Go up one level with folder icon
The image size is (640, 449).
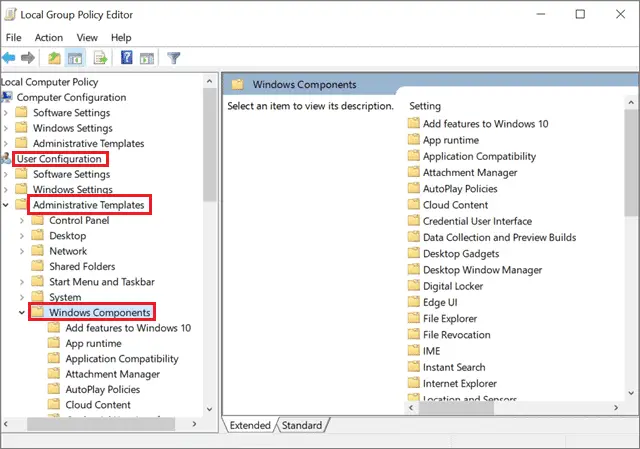(54, 58)
